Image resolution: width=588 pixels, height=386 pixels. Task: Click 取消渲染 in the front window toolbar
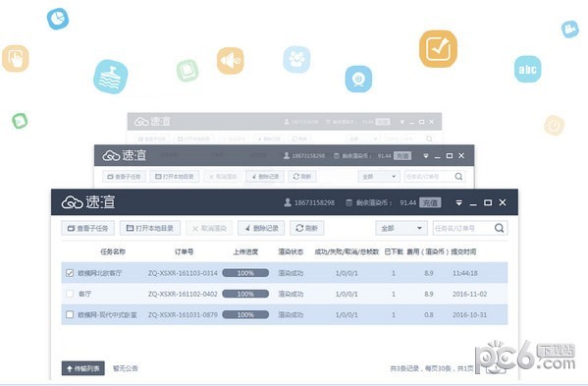click(x=209, y=228)
